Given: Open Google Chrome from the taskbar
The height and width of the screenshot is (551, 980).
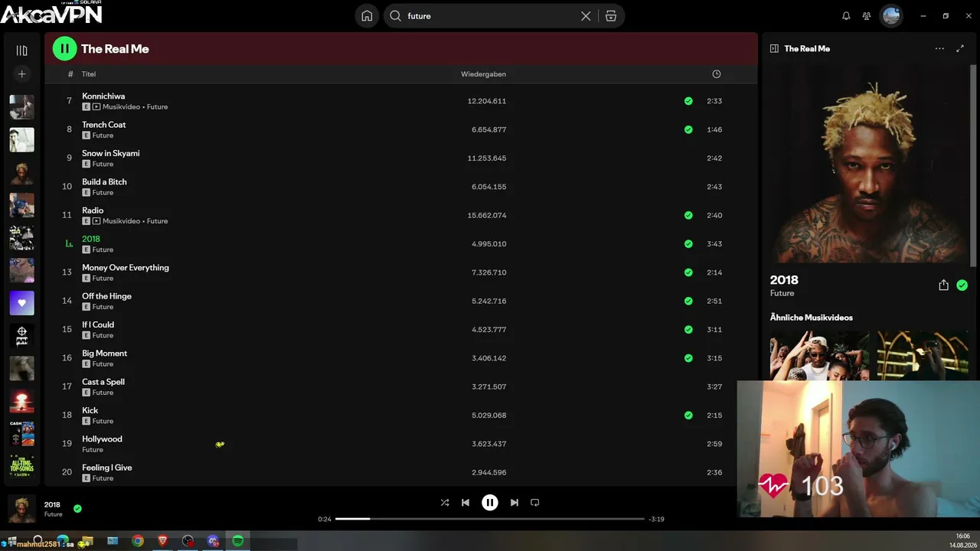Looking at the screenshot, I should (x=138, y=541).
